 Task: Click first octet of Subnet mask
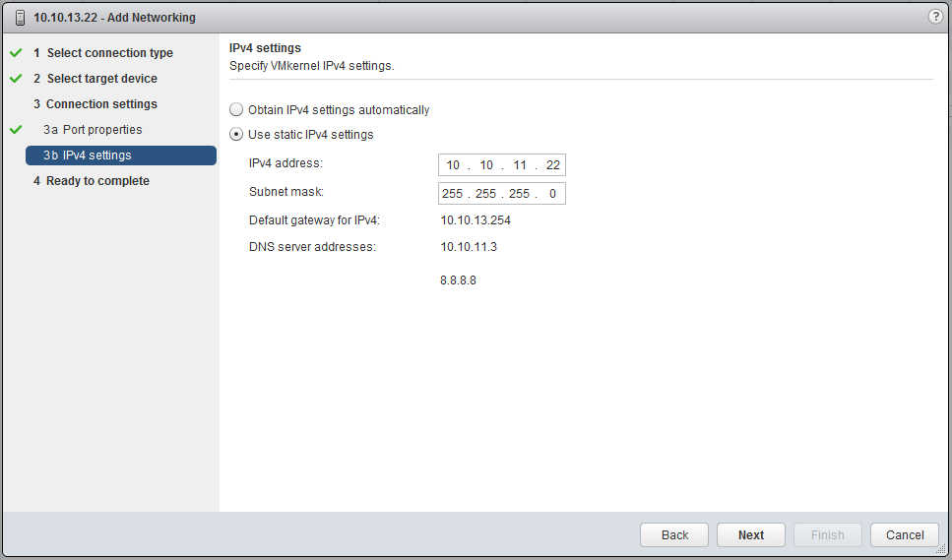click(452, 194)
